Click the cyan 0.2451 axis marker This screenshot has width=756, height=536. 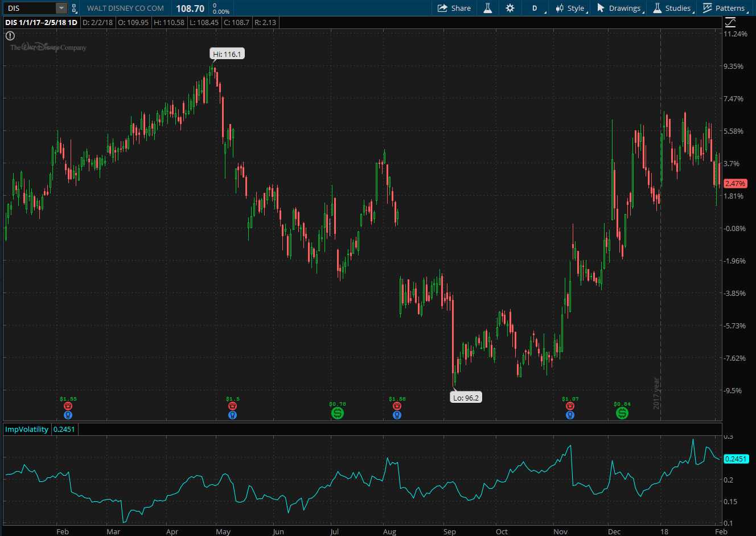click(736, 459)
